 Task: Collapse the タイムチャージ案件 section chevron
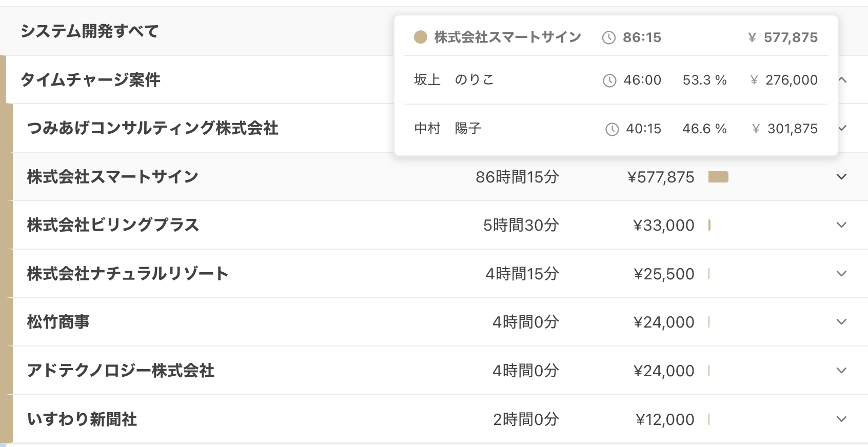[x=842, y=79]
